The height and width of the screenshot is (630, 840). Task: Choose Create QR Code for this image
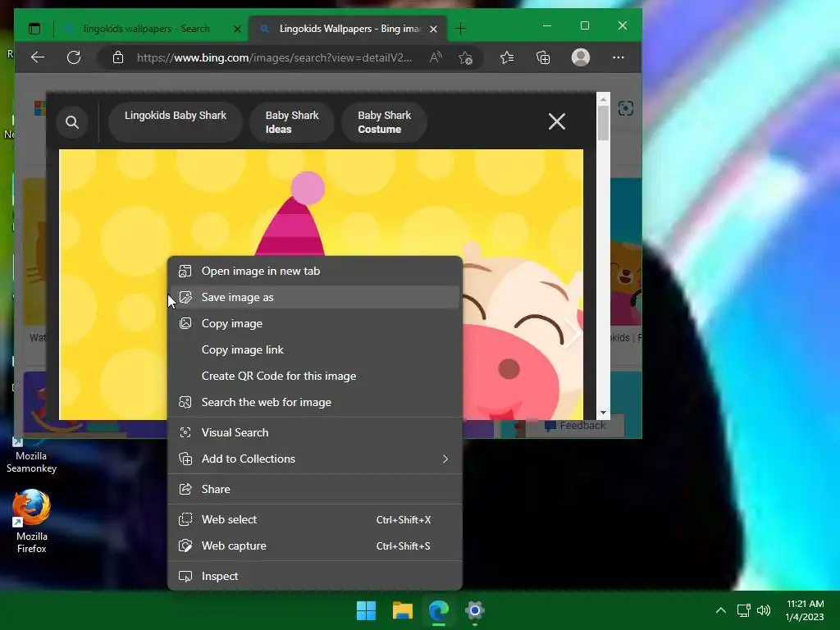point(314,376)
